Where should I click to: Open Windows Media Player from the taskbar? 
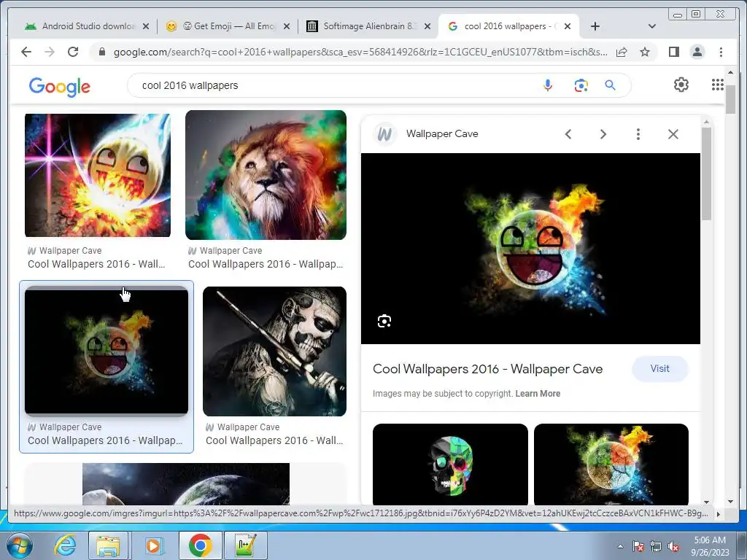pyautogui.click(x=153, y=545)
